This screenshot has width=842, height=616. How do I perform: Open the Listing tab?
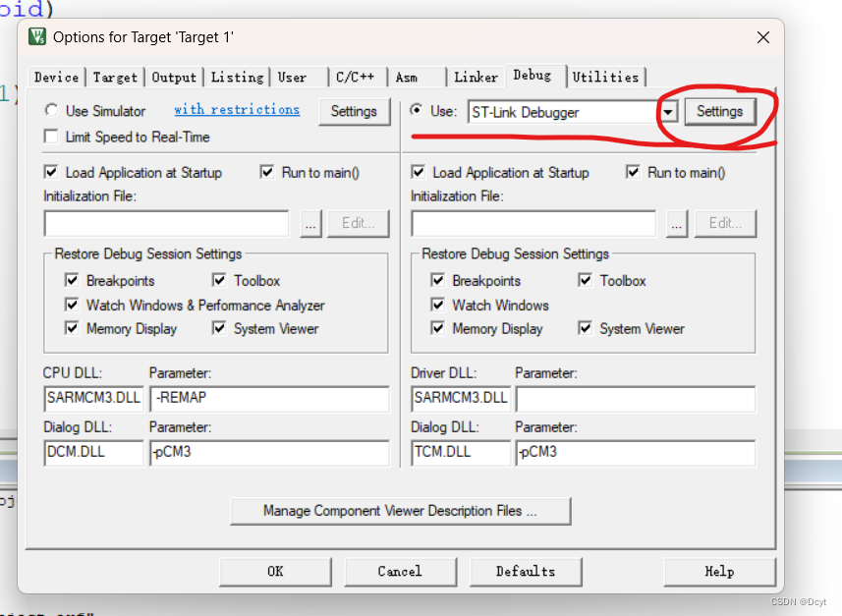(238, 78)
